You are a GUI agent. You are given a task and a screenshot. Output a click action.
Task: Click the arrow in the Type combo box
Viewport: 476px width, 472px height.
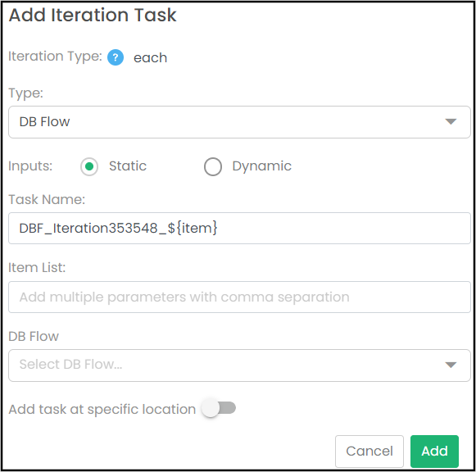(451, 122)
